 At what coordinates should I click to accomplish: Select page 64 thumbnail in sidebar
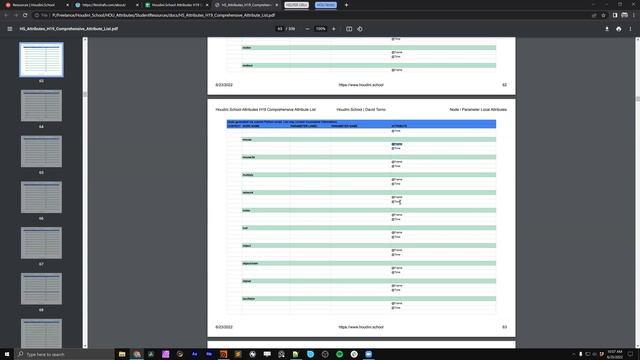41,106
